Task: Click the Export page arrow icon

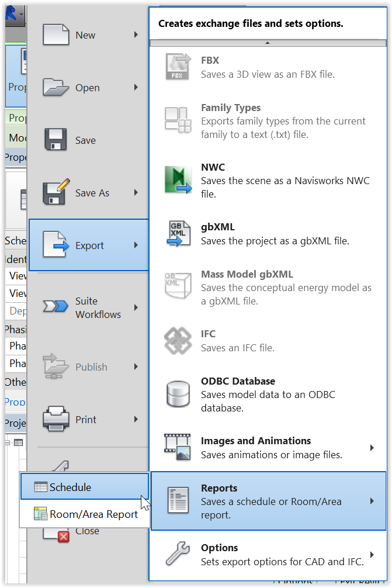Action: point(56,244)
